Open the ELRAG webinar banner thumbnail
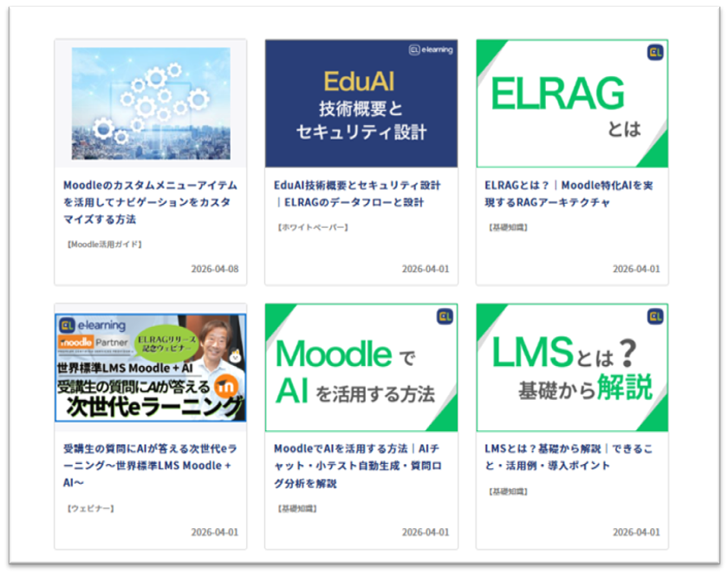 (x=151, y=368)
